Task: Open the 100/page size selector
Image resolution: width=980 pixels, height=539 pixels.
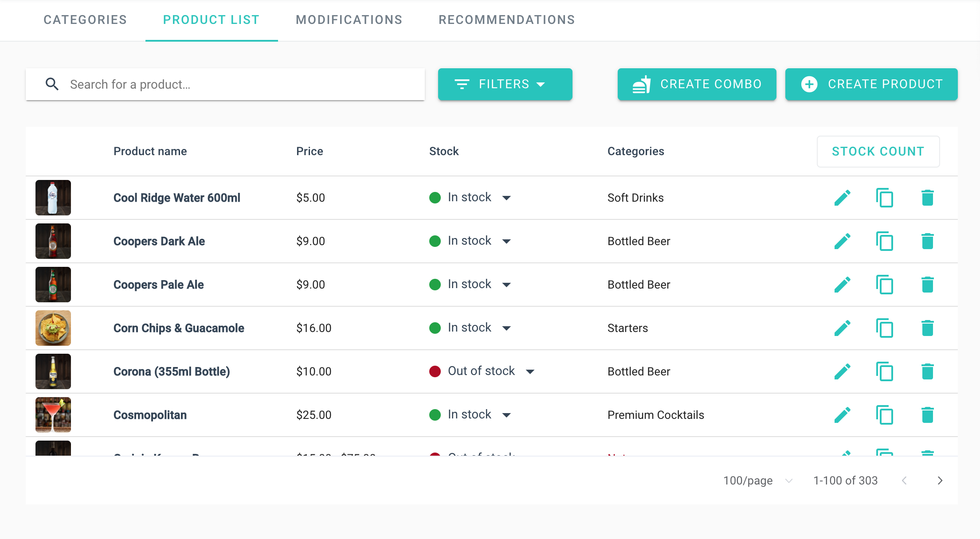Action: tap(757, 480)
